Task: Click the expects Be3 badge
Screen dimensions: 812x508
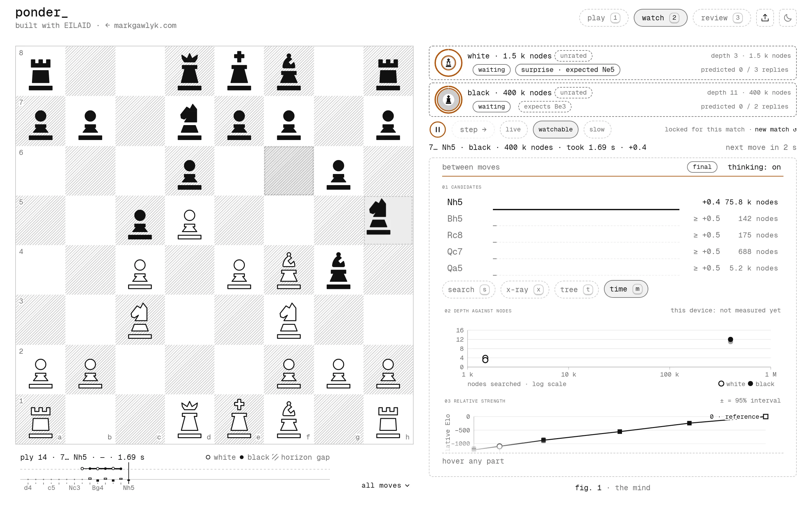Action: pyautogui.click(x=545, y=106)
